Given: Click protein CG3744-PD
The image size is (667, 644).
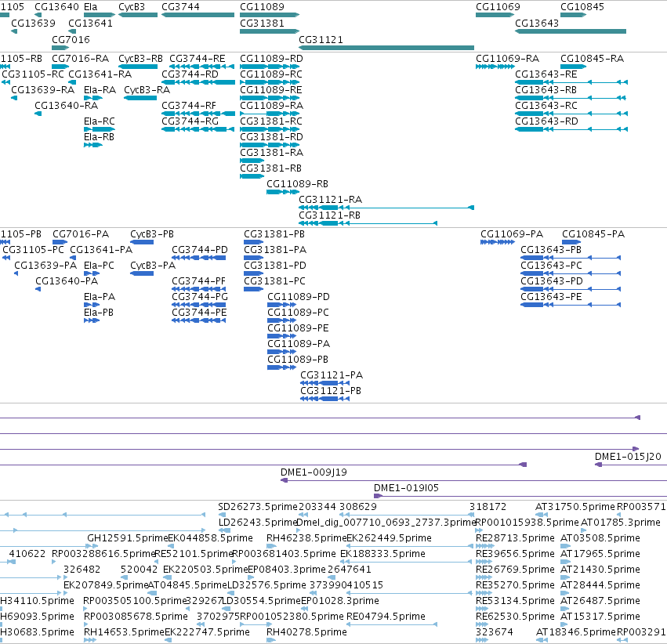Looking at the screenshot, I should click(x=200, y=250).
